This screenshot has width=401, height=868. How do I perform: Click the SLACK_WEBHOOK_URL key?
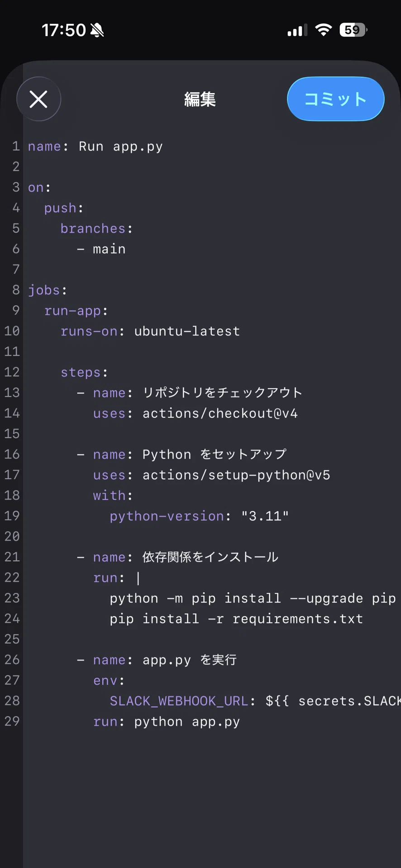coord(179,701)
